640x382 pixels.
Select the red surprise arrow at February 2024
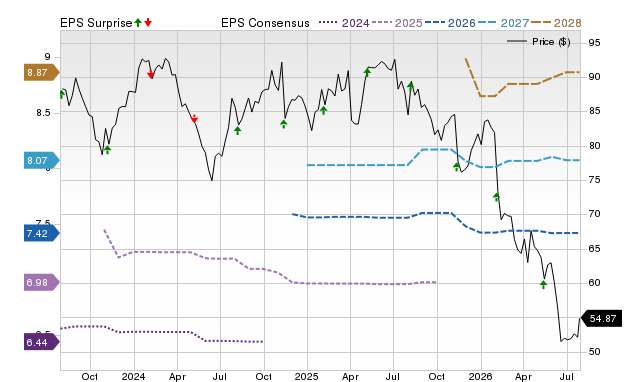[x=151, y=74]
